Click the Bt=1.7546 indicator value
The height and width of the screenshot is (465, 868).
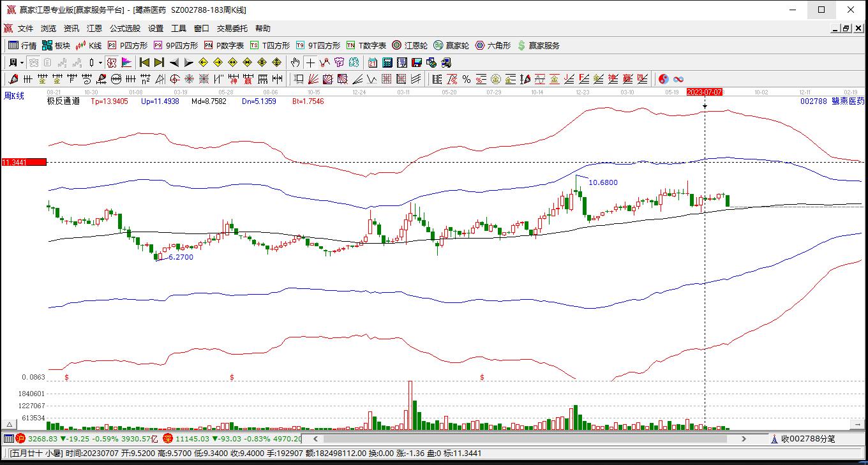(x=308, y=101)
